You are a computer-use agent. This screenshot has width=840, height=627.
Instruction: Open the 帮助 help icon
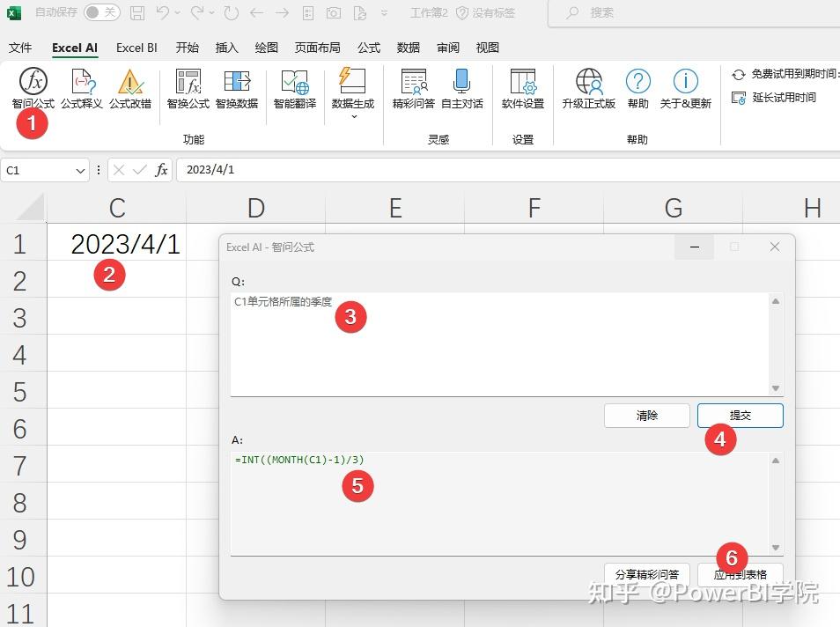(638, 88)
